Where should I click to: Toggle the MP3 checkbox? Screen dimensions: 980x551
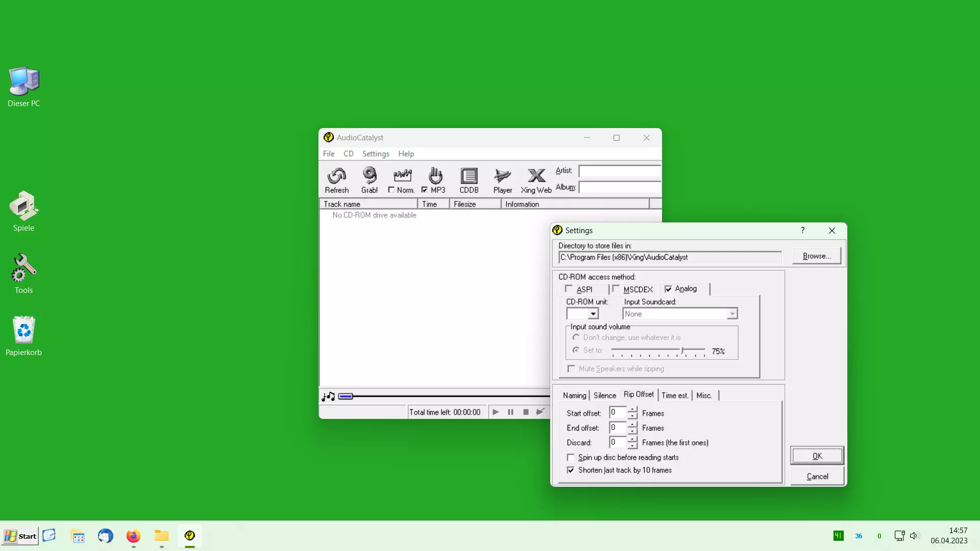tap(424, 190)
